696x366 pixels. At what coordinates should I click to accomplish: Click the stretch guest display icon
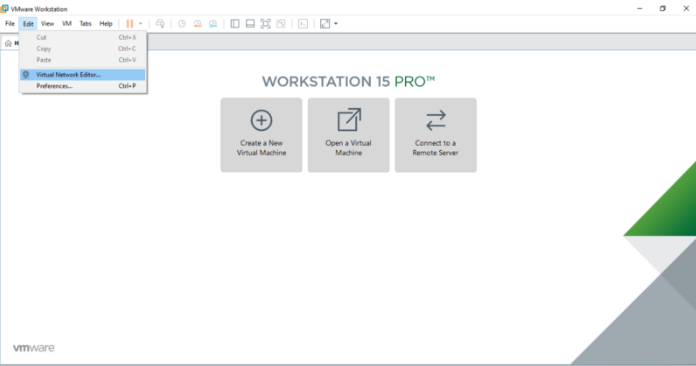pyautogui.click(x=325, y=24)
